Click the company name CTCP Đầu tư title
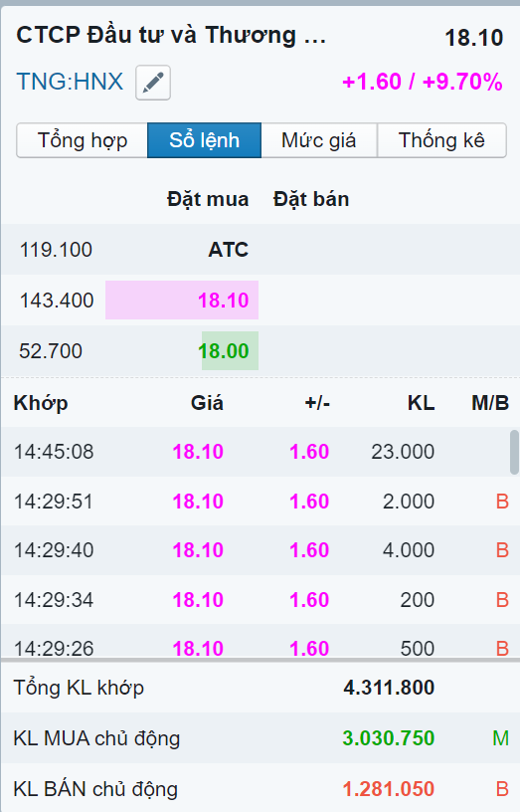520x812 pixels. pos(171,35)
